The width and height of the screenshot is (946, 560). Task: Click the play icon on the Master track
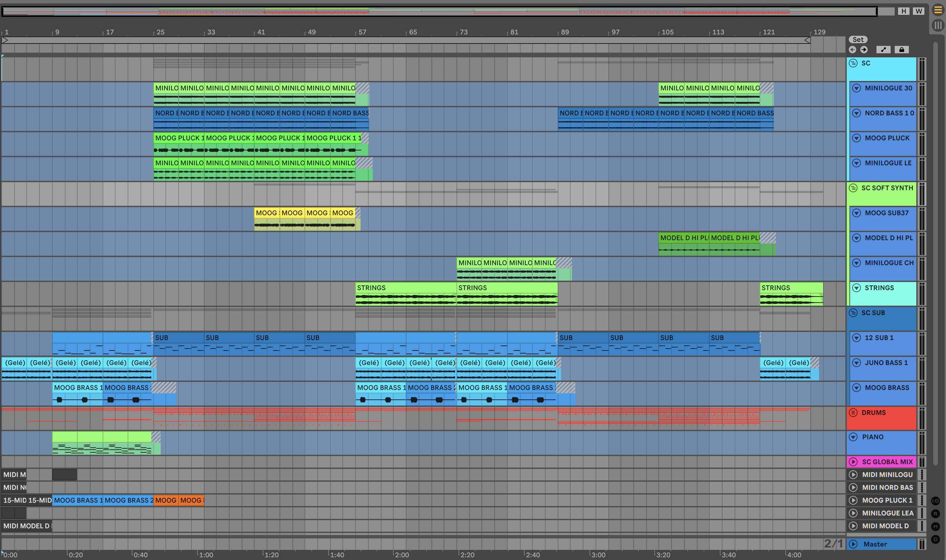(853, 544)
